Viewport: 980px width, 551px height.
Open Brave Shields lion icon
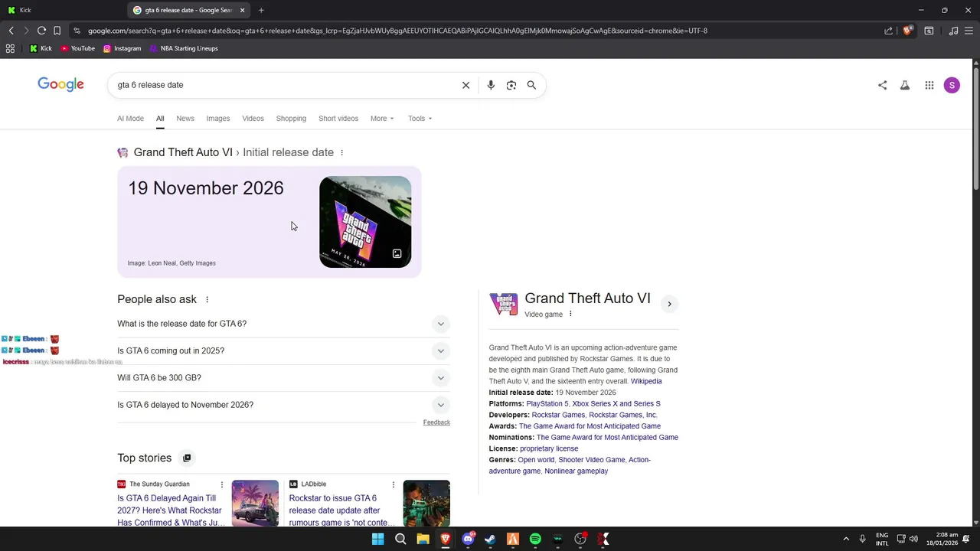pyautogui.click(x=907, y=31)
